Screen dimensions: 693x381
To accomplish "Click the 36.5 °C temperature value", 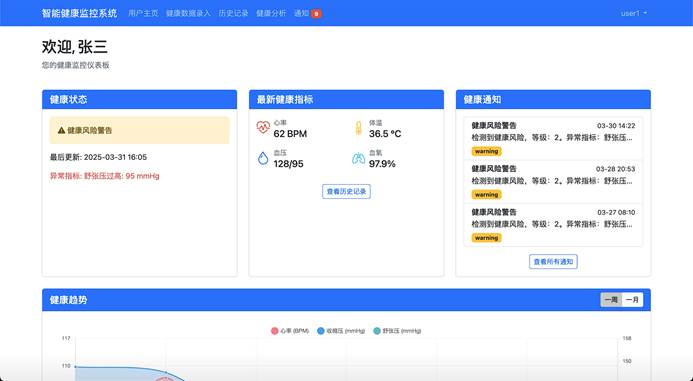I will point(385,134).
